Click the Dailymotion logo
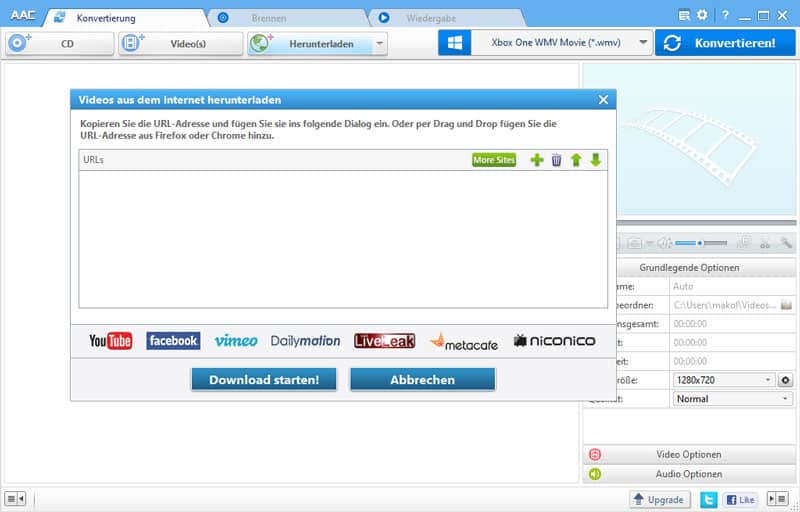This screenshot has width=800, height=512. tap(305, 341)
